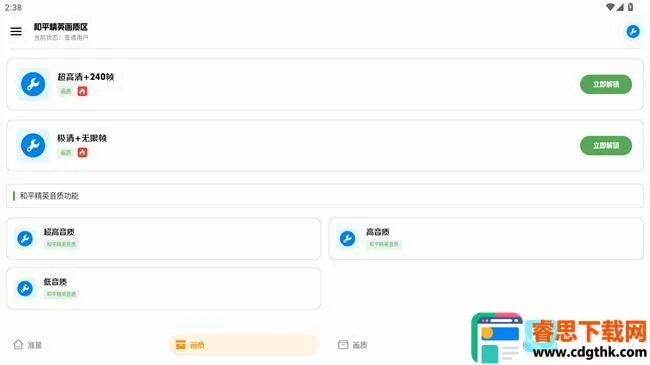Tap the 超高清+240帧 title text

85,77
